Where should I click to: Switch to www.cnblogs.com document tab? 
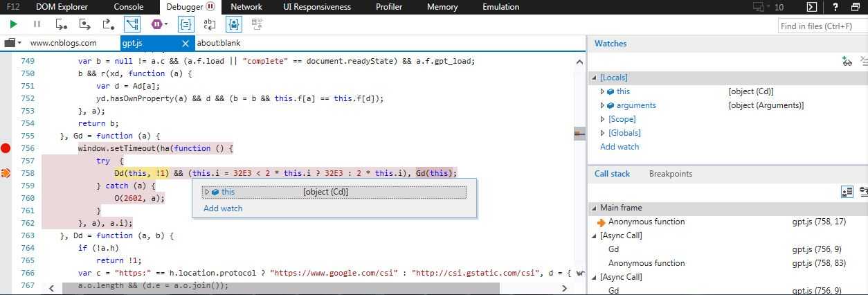click(64, 43)
